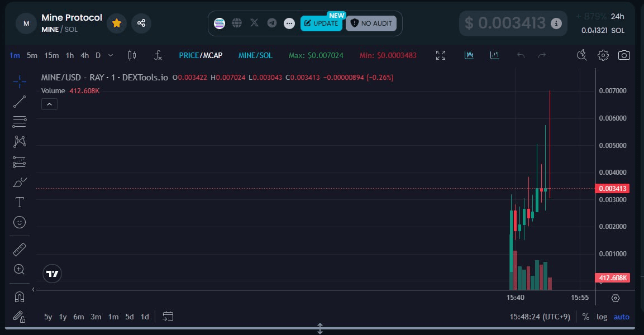Set chart range to 3m
644x335 pixels.
pyautogui.click(x=96, y=317)
